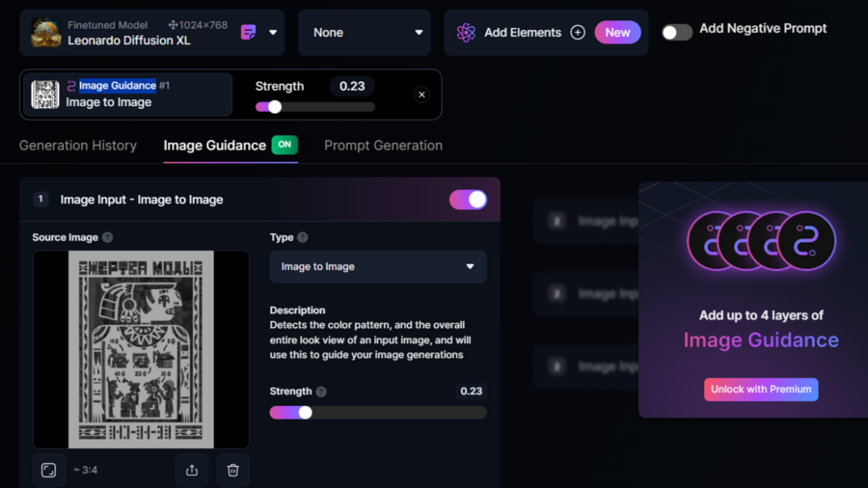The height and width of the screenshot is (488, 868).
Task: Expand the Finetuned Model dropdown arrow
Action: coord(273,32)
